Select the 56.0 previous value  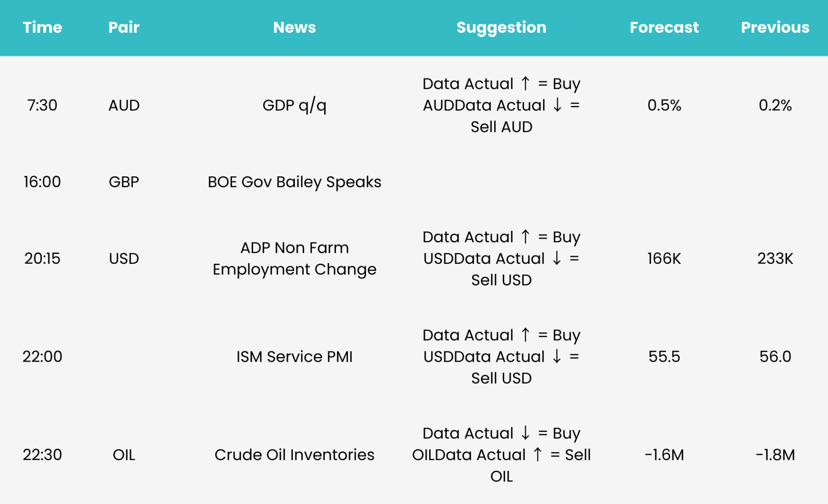tap(775, 357)
